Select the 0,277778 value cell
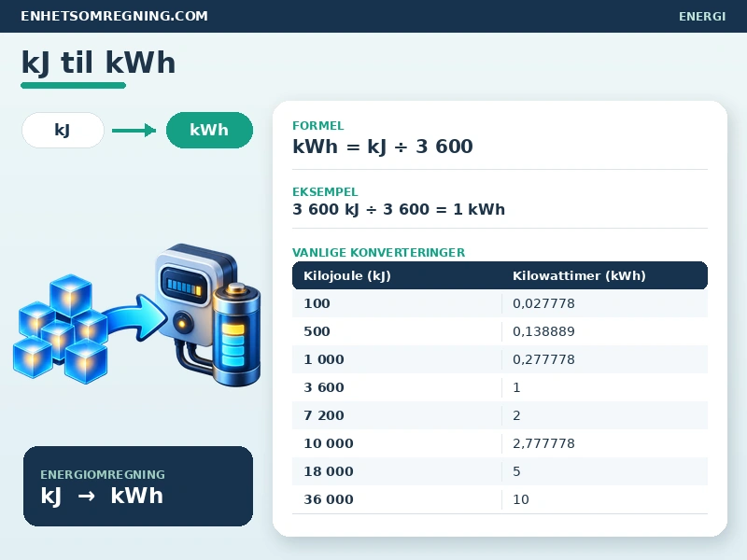The width and height of the screenshot is (747, 560). point(605,359)
